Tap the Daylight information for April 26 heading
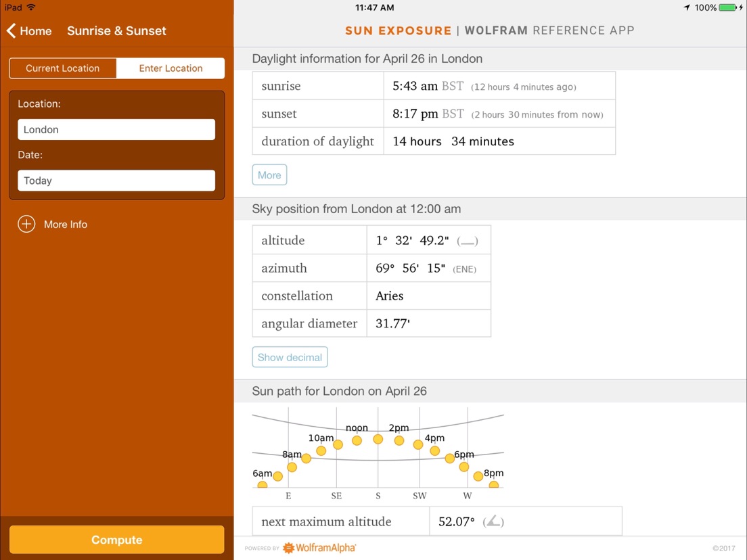 367,59
